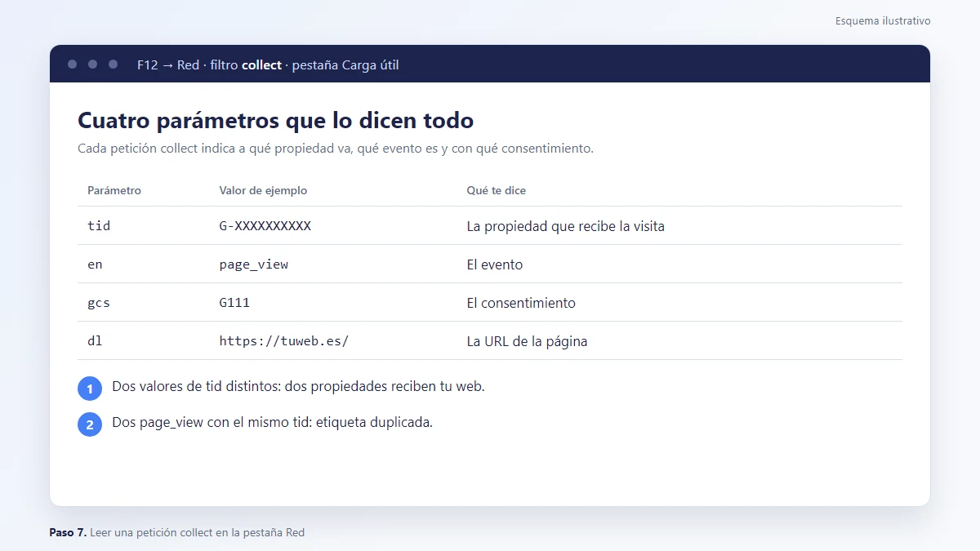Click the 'Cuatro parámetros que lo dicen todo' heading
The image size is (980, 551).
(x=275, y=121)
